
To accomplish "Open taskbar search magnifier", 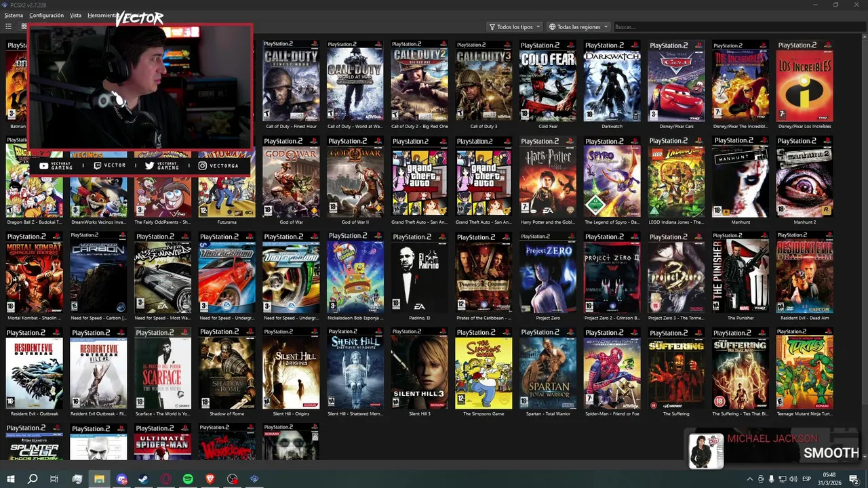I will pos(32,479).
